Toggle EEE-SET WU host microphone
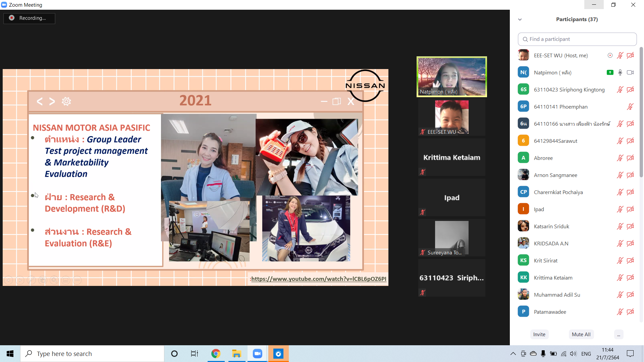644x362 pixels. click(620, 55)
